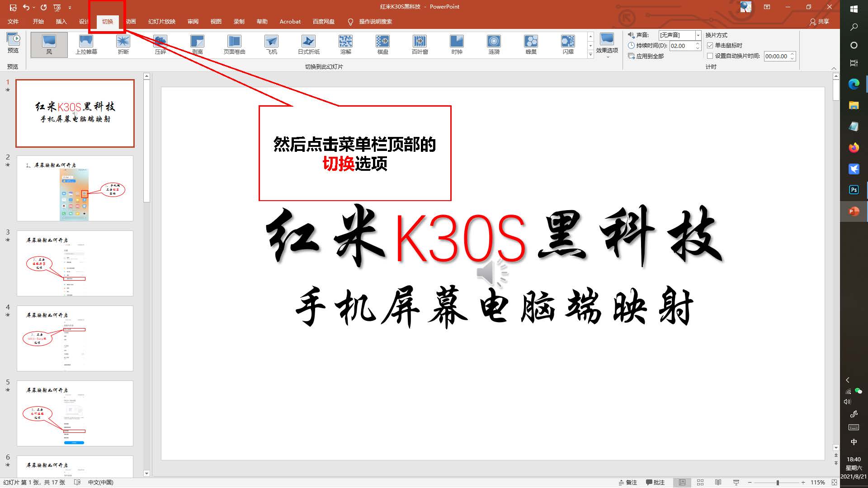
Task: Open the 幻灯片放映 tab
Action: [x=161, y=21]
